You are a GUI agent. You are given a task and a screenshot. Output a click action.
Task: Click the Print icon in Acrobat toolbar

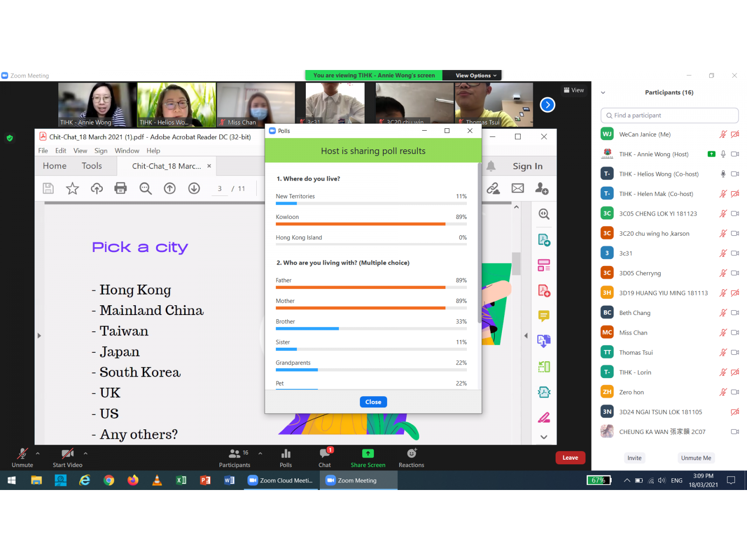point(120,189)
